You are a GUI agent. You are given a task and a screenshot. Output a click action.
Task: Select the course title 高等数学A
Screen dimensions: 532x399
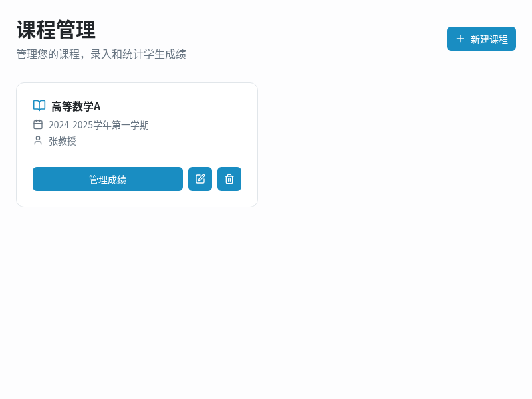[75, 106]
